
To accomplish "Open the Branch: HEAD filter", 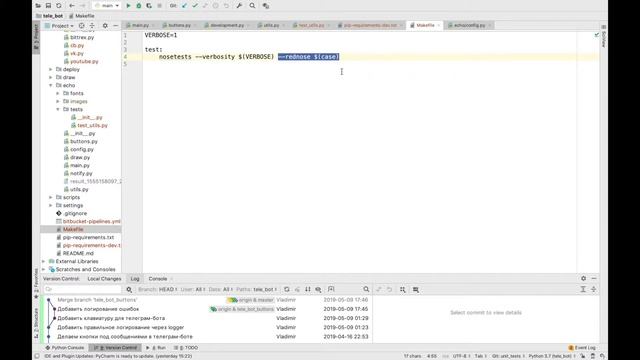I will click(x=158, y=289).
